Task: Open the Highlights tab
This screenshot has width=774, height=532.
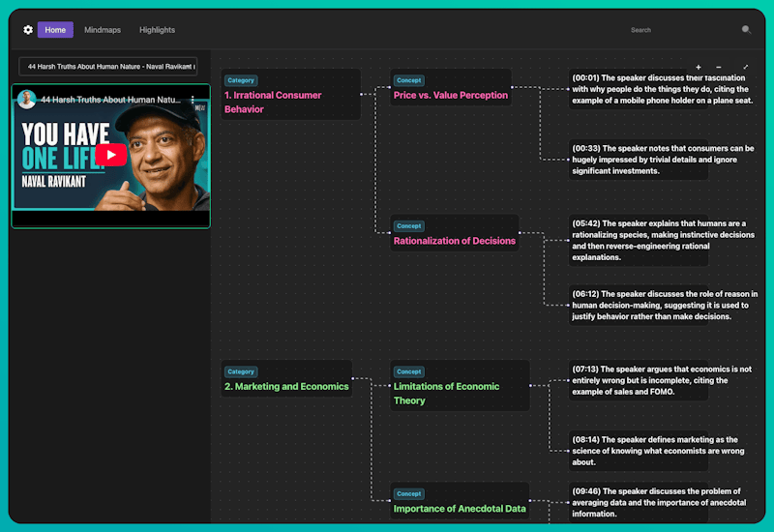Action: [157, 30]
